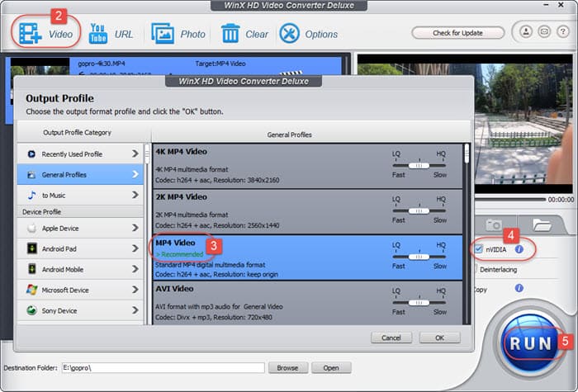Click the Recently Used Profile icon

[31, 154]
